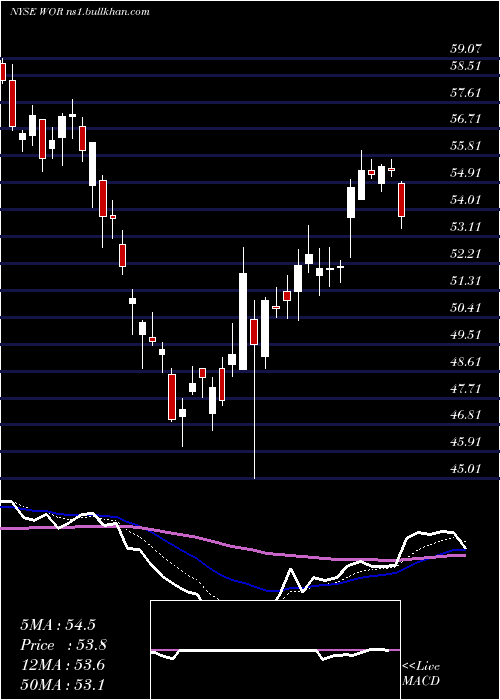Click the <<Live MACD label
This screenshot has height=700, width=500.
(421, 673)
